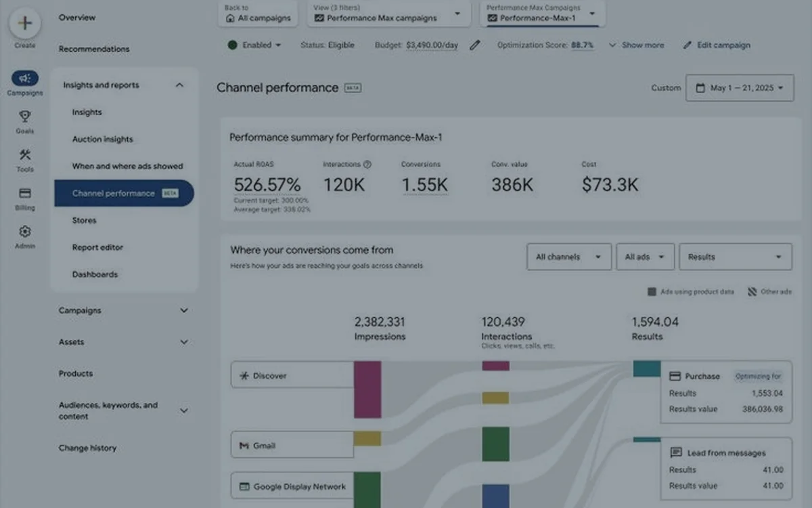Screen dimensions: 812x508
Task: Click the green Enabled status dot
Action: (x=233, y=45)
